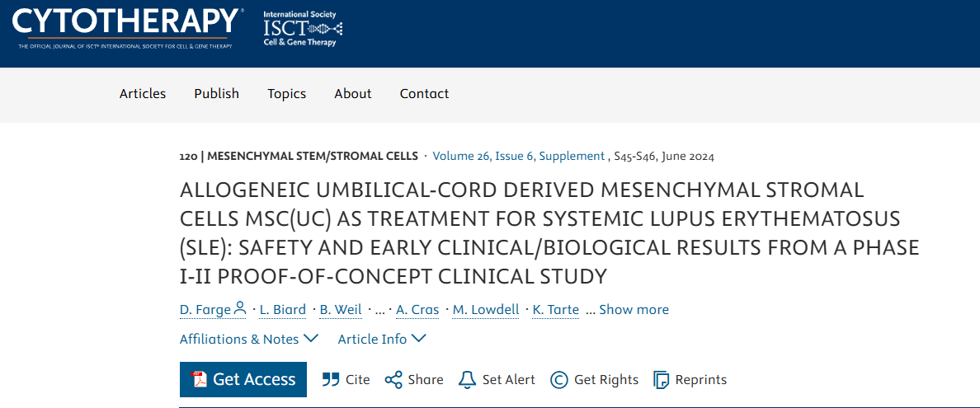Show more authors in the list
This screenshot has width=980, height=408.
634,310
